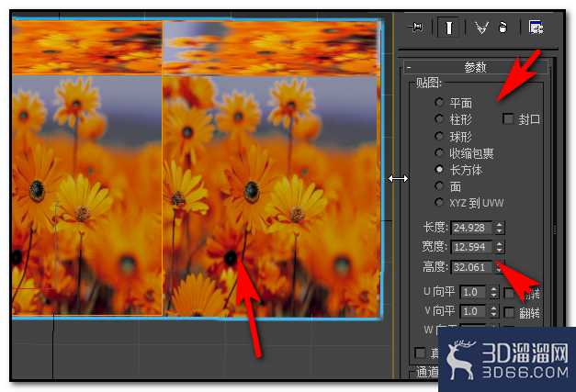
Task: Click the 高度: label
Action: pyautogui.click(x=435, y=267)
